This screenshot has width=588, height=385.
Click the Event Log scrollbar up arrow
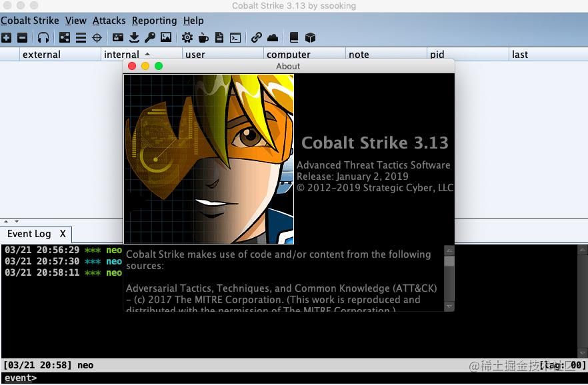click(x=583, y=250)
